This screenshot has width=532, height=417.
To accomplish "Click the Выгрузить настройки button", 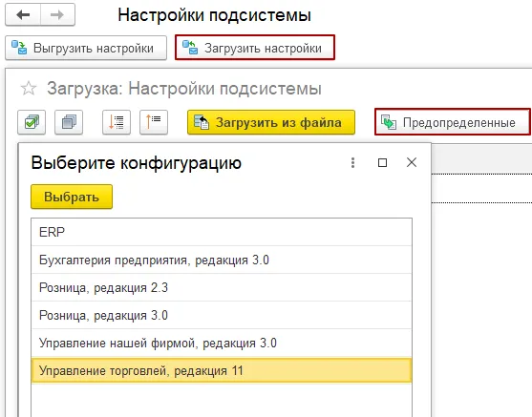I will pos(86,48).
